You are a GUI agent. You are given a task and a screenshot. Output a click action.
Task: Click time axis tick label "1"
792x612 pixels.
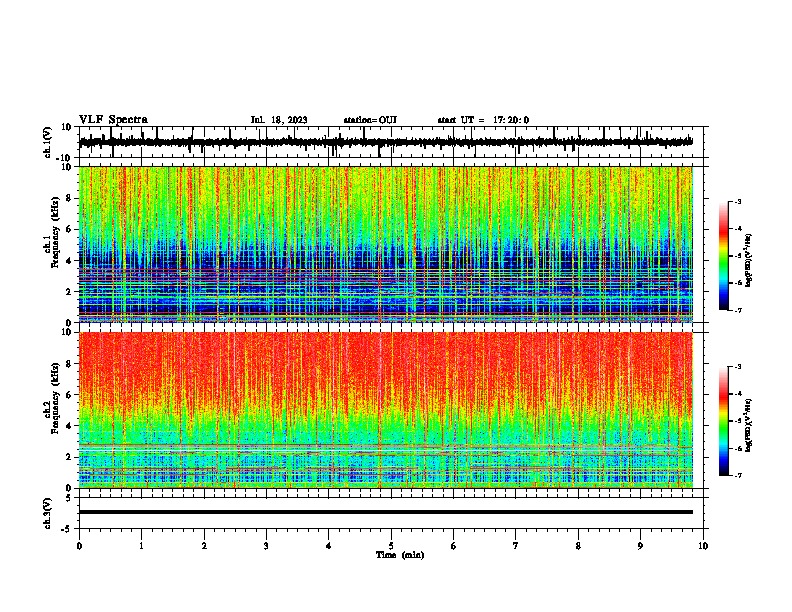141,546
